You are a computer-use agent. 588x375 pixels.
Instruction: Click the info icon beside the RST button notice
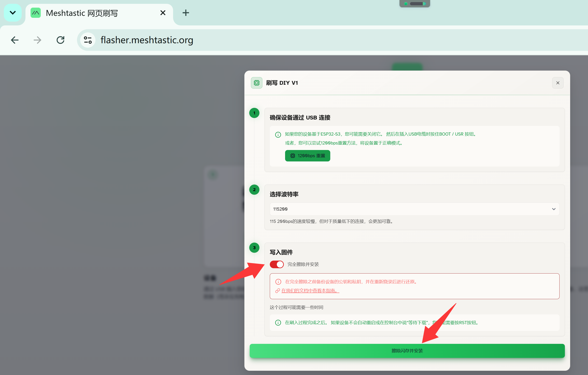[x=278, y=323]
